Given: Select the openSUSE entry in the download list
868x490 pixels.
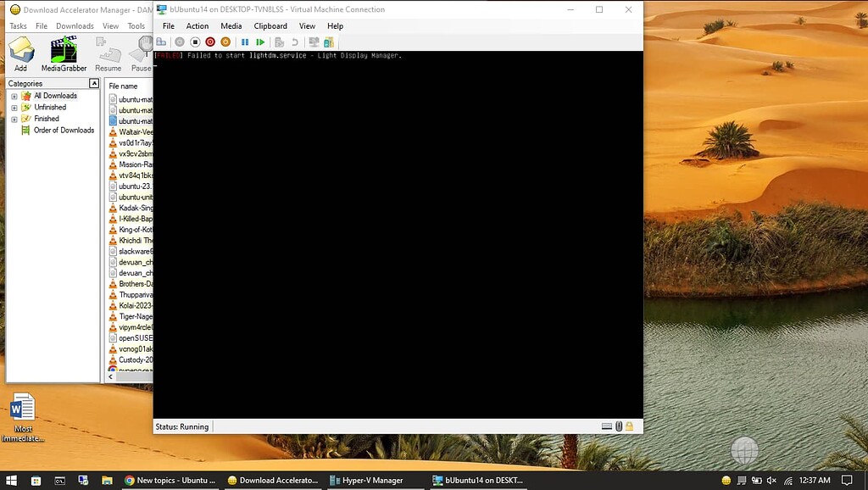Looking at the screenshot, I should [136, 337].
